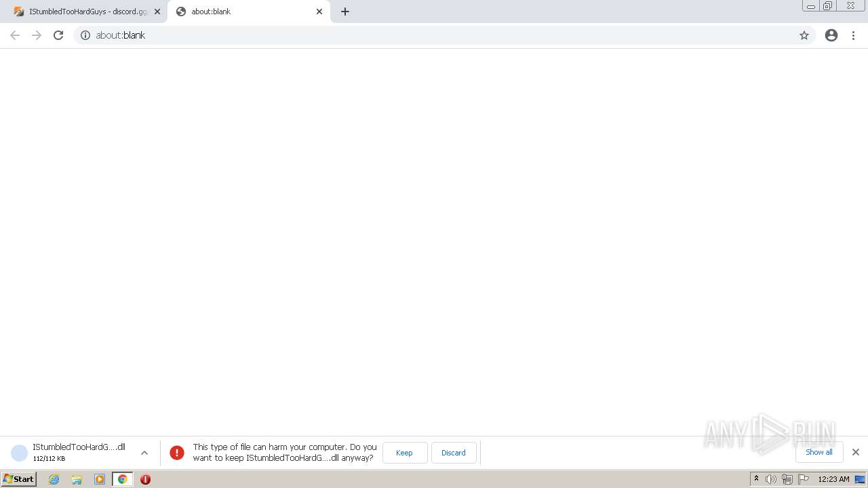Go forward one page
Screen dimensions: 868x488
click(37, 35)
